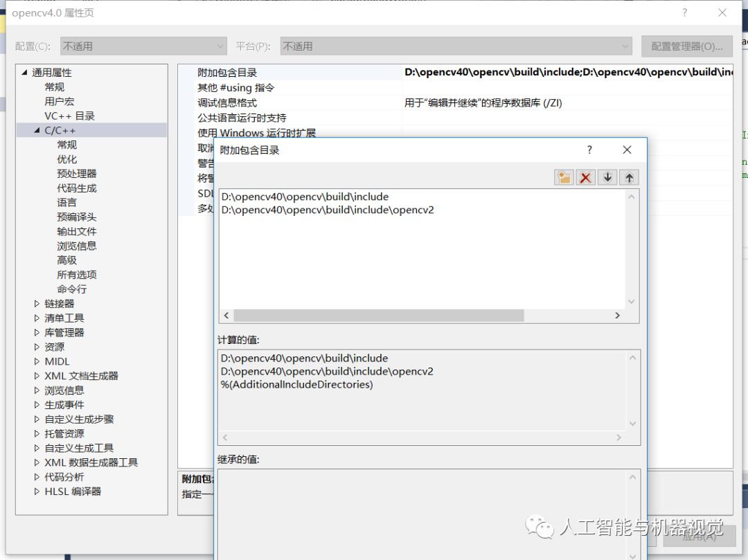Screen dimensions: 748x560
Task: Select 使用 Windows 运行时扩展 property row
Action: click(x=455, y=132)
